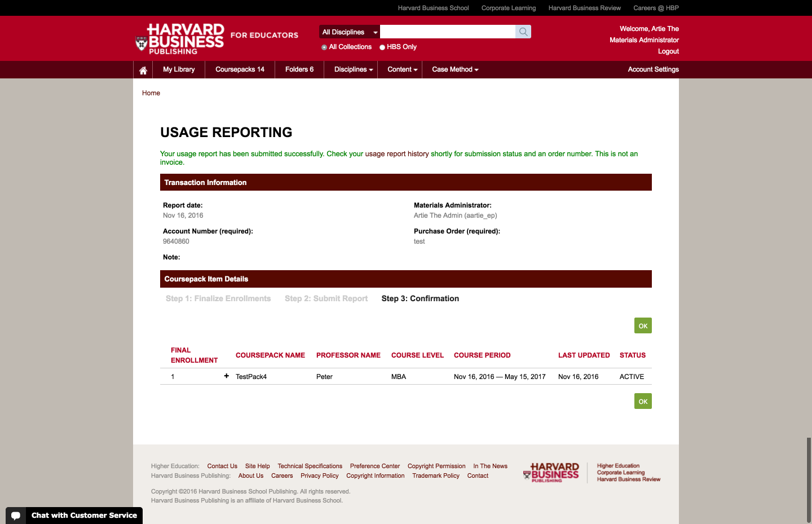Open My Library
Screen dimensions: 812x524
tap(179, 69)
